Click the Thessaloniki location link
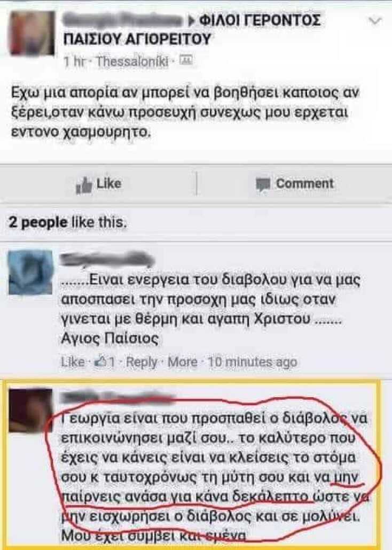 (132, 62)
